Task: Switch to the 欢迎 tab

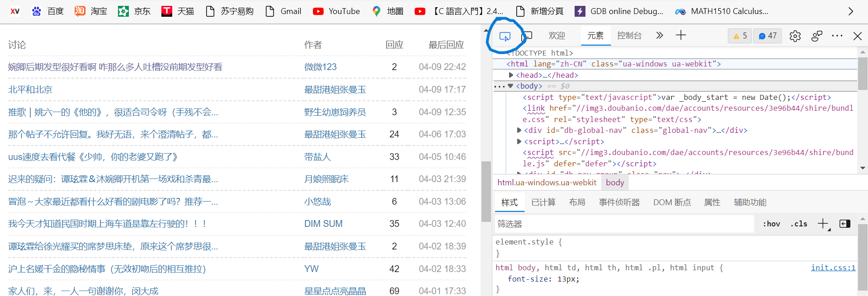Action: pyautogui.click(x=557, y=36)
